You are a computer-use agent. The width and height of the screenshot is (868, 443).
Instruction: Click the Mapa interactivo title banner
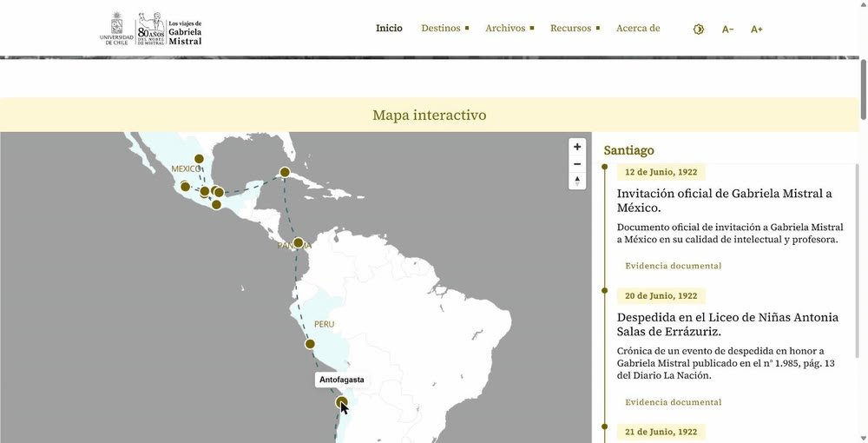pyautogui.click(x=429, y=116)
